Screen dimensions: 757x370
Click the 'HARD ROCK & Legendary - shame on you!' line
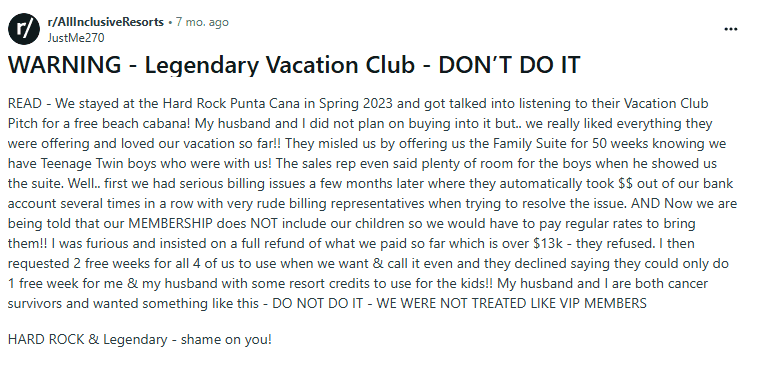[x=140, y=339]
